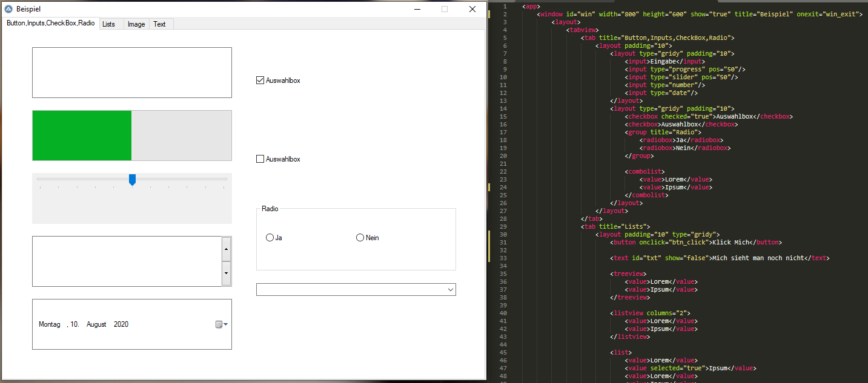Open the Image tab

point(136,24)
